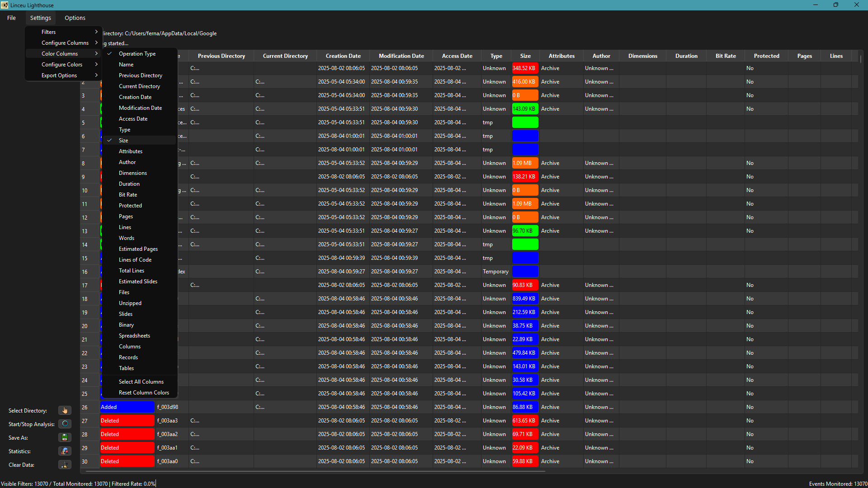Expand the Configure Columns submenu
The width and height of the screenshot is (868, 488).
coord(65,43)
